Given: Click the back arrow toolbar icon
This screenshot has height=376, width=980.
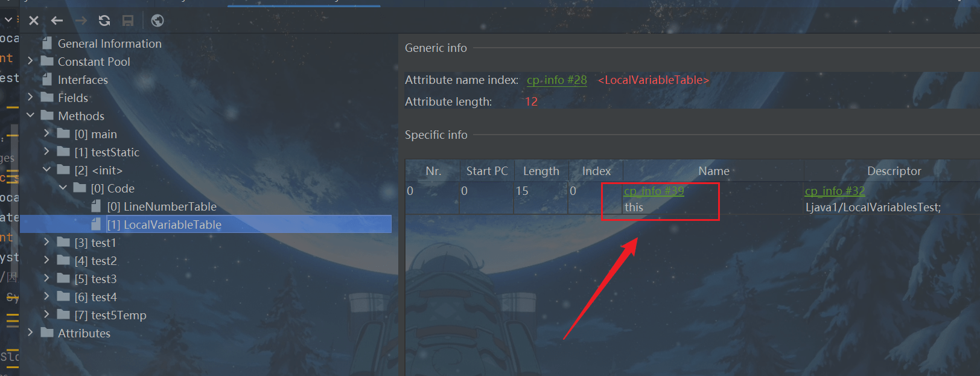Looking at the screenshot, I should point(57,21).
